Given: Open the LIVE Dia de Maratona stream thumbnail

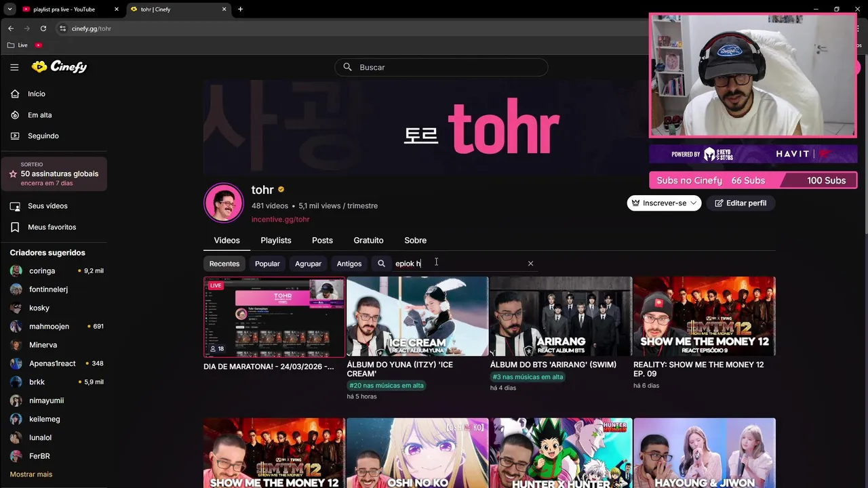Looking at the screenshot, I should (274, 317).
